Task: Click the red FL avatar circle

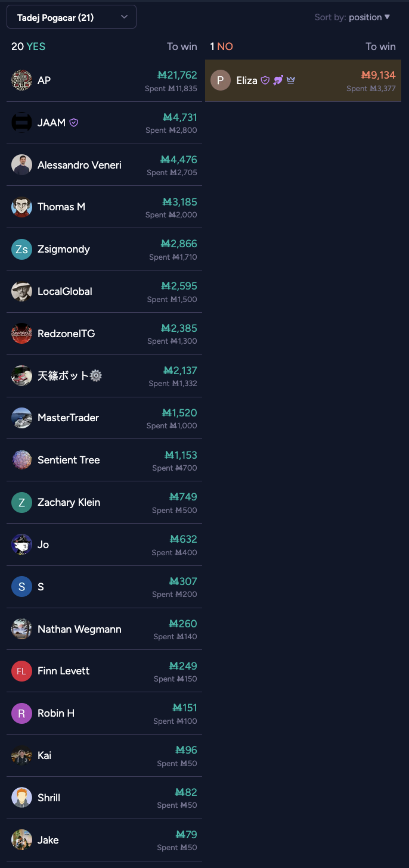Action: pos(21,671)
